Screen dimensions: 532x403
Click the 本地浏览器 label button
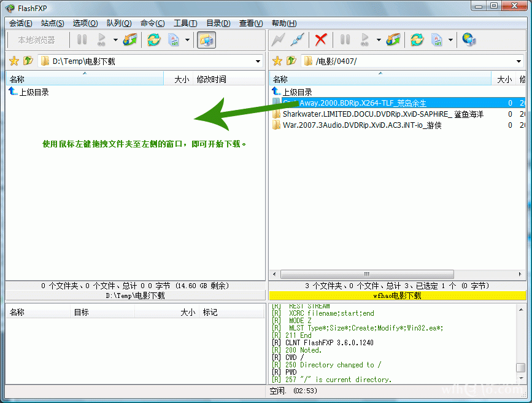[x=36, y=40]
